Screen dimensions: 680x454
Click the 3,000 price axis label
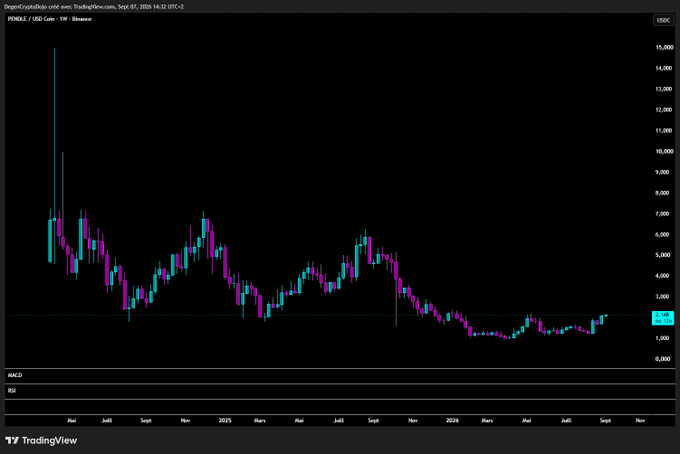click(664, 297)
